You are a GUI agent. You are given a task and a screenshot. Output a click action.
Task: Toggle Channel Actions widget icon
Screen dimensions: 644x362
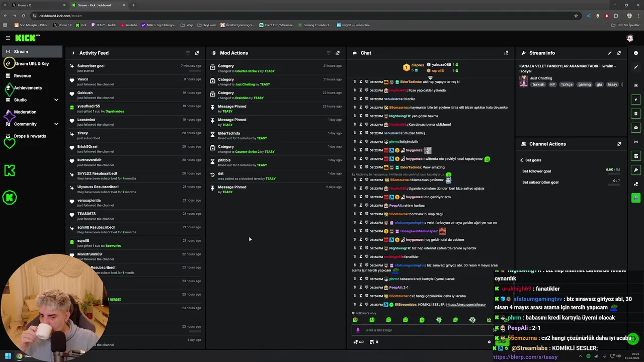[x=636, y=156]
